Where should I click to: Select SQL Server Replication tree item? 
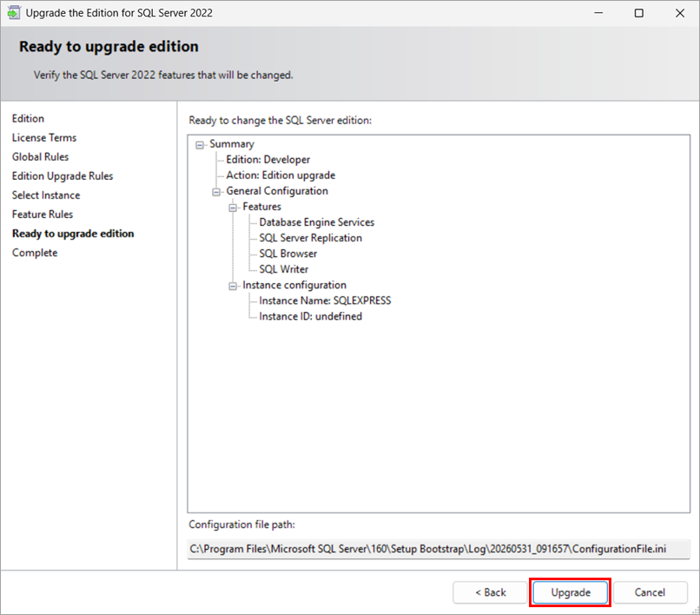coord(310,238)
